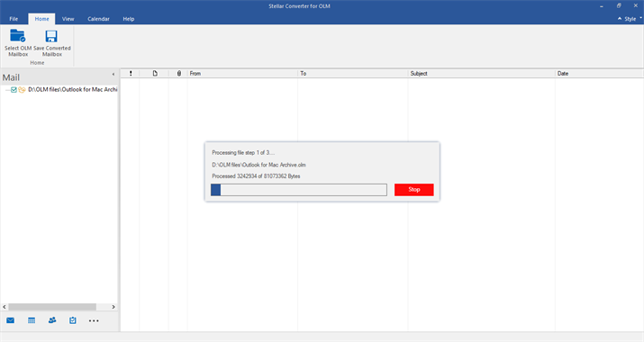Switch to the View tab
Viewport: 644px width, 342px height.
tap(68, 19)
